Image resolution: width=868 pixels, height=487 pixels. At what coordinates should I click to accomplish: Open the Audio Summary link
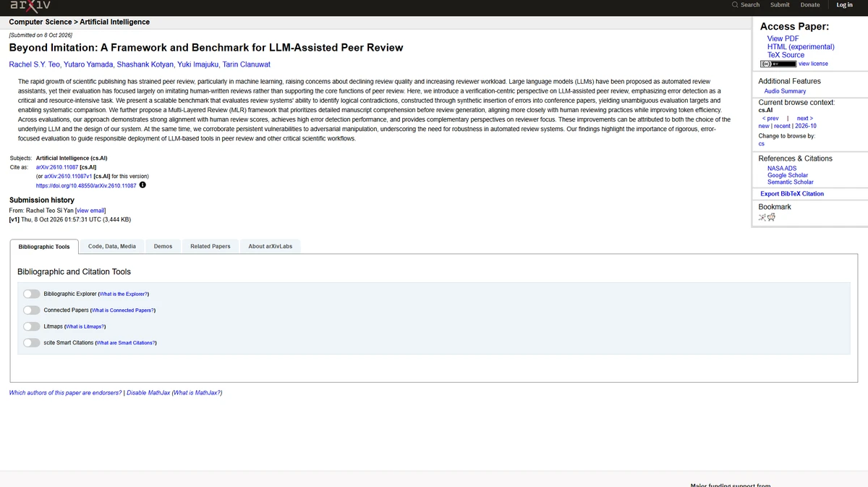click(x=785, y=91)
